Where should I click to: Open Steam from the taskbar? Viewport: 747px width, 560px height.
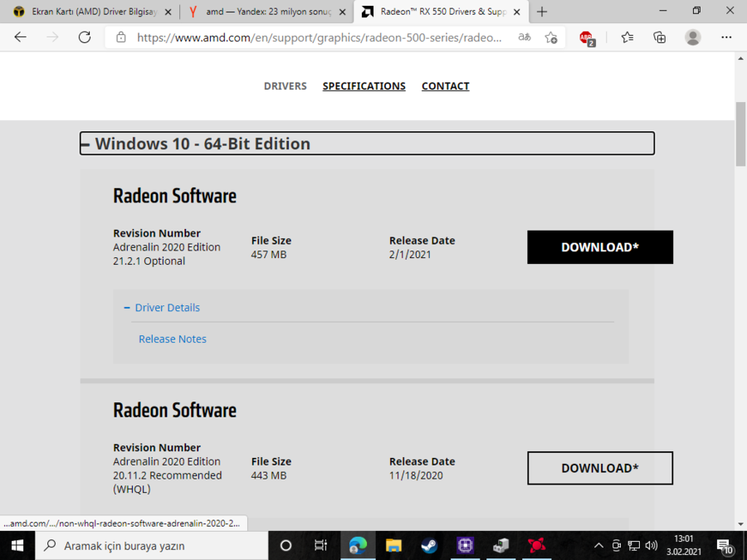pos(429,546)
